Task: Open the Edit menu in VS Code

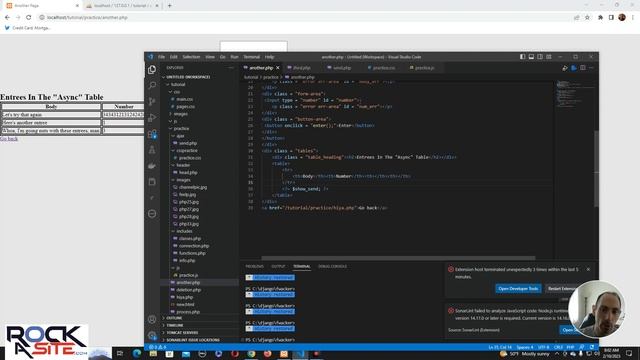Action: 174,57
